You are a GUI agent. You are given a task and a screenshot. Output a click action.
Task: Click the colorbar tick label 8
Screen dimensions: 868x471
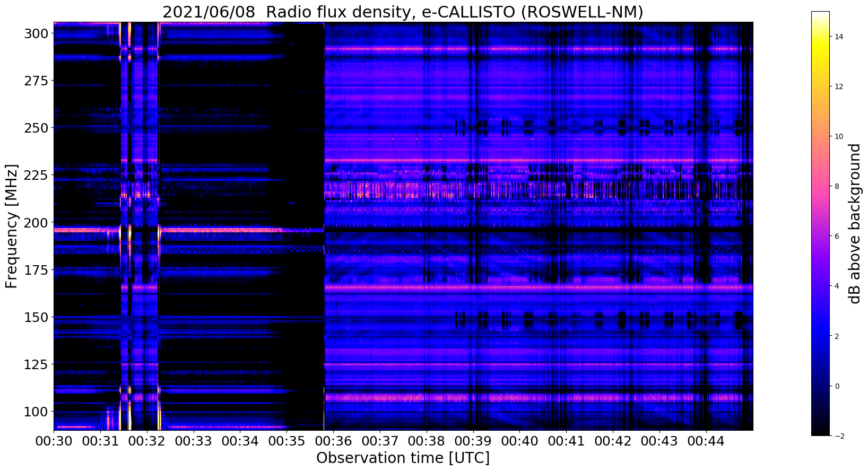pos(837,186)
